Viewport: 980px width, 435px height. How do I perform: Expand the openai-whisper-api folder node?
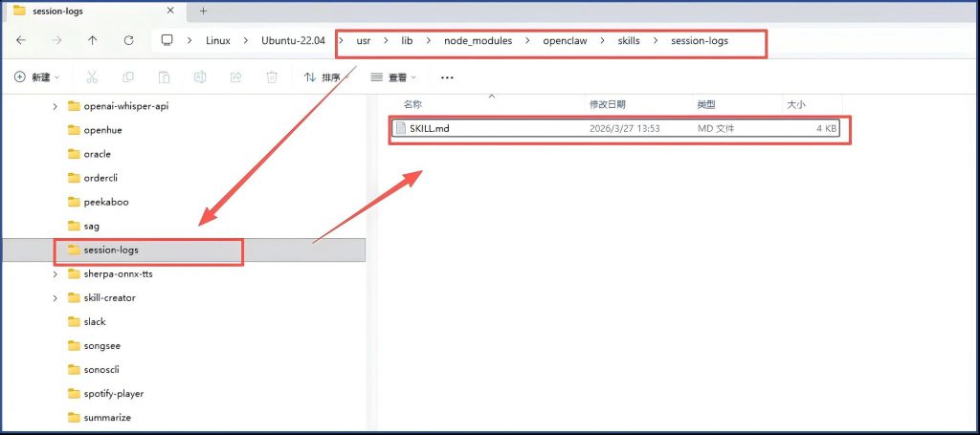pyautogui.click(x=56, y=106)
